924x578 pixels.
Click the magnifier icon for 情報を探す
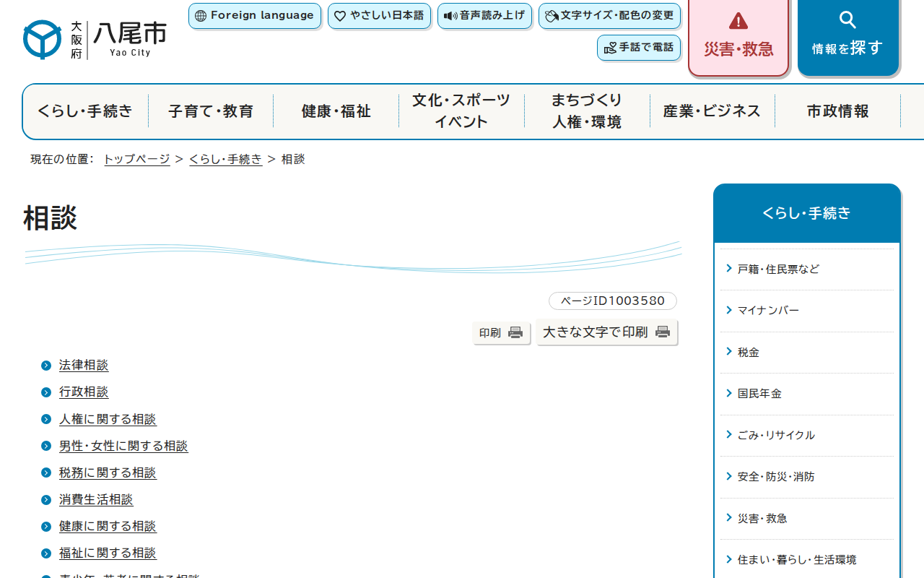pyautogui.click(x=848, y=20)
